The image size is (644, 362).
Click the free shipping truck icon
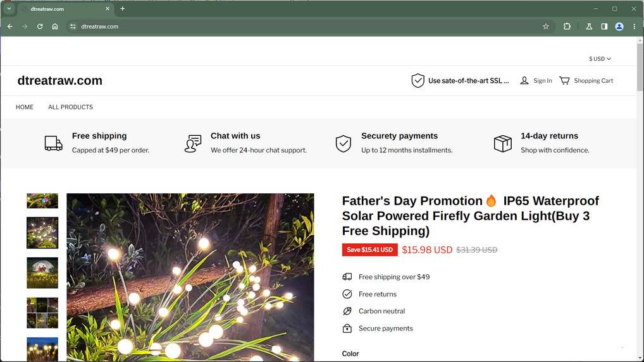point(54,143)
